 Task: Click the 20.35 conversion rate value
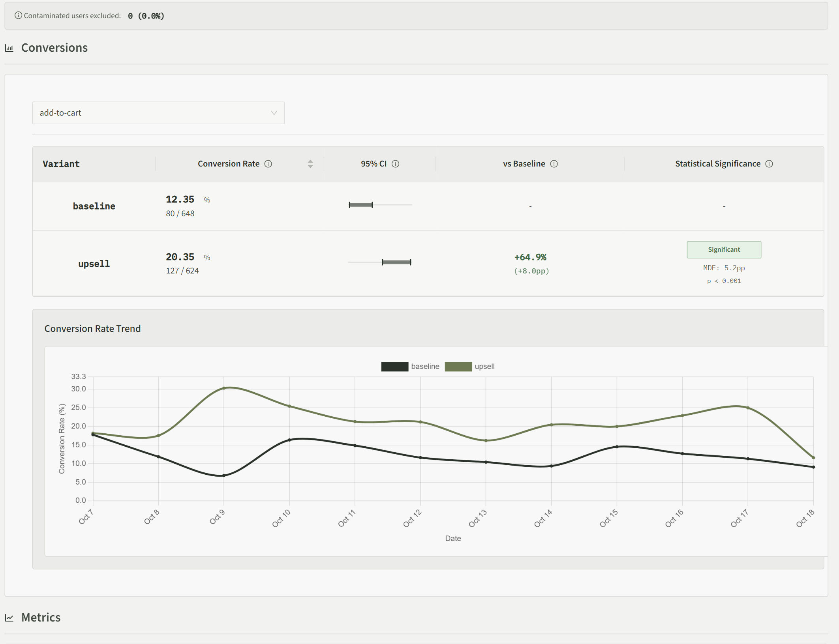180,257
